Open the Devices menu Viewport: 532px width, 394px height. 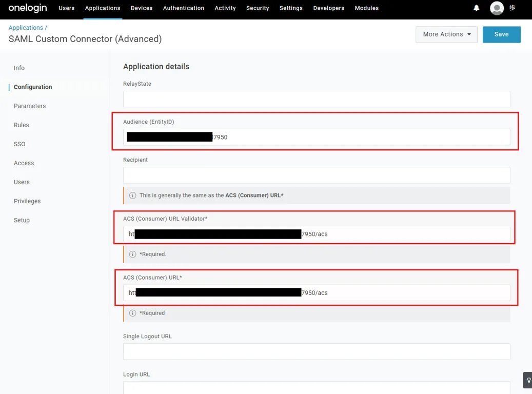(142, 8)
